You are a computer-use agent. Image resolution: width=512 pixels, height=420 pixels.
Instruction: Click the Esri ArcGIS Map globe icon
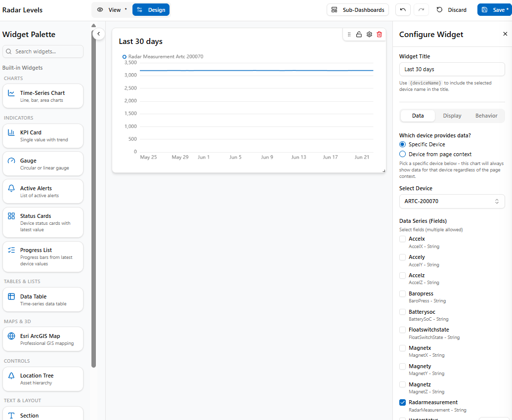[x=11, y=336]
